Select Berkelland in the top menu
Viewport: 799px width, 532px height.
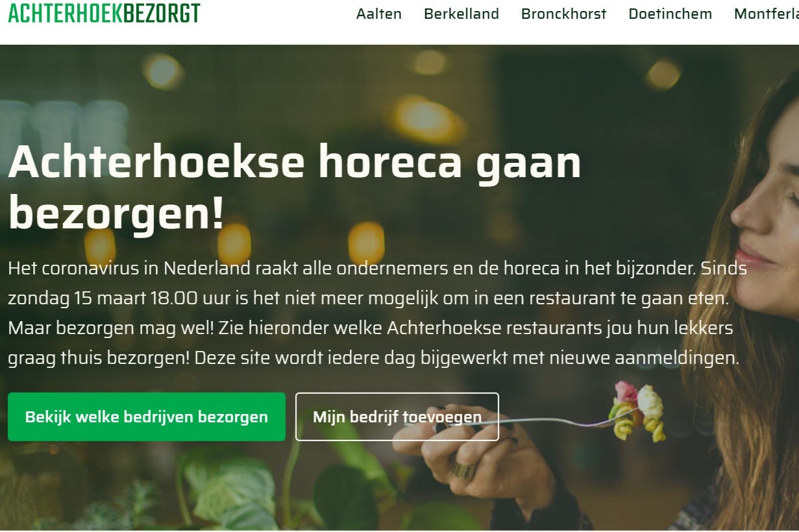[x=461, y=14]
